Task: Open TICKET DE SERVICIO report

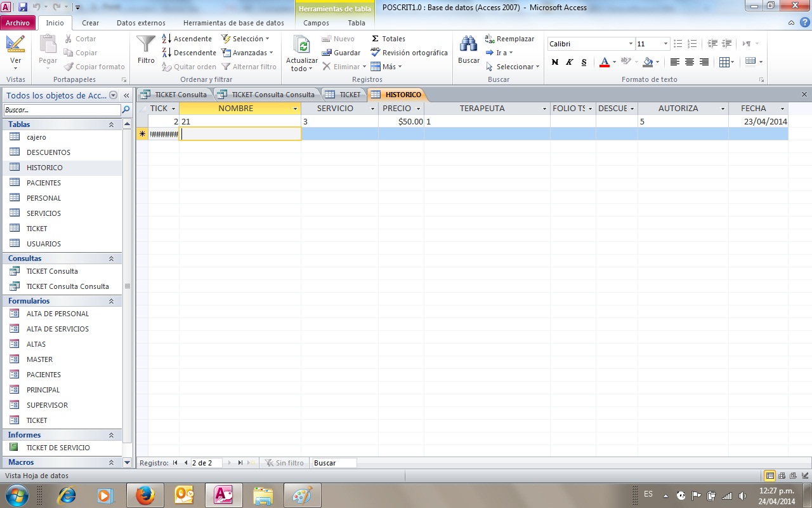Action: (58, 448)
